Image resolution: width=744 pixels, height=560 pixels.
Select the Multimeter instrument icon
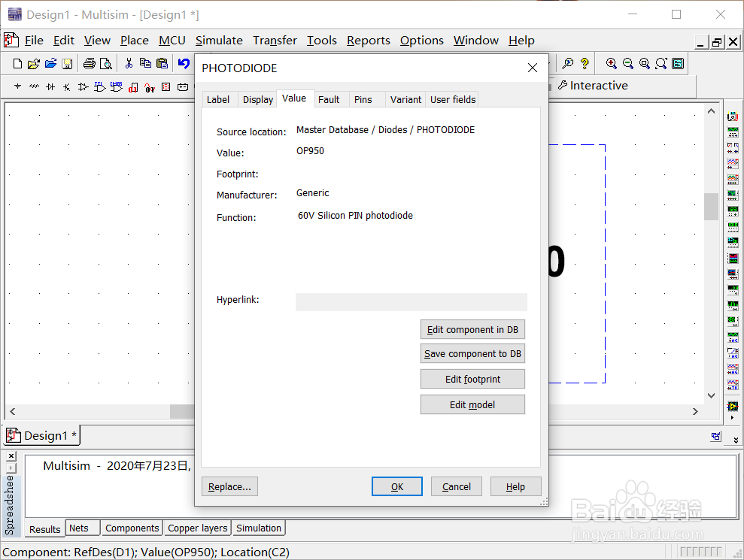coord(733,117)
